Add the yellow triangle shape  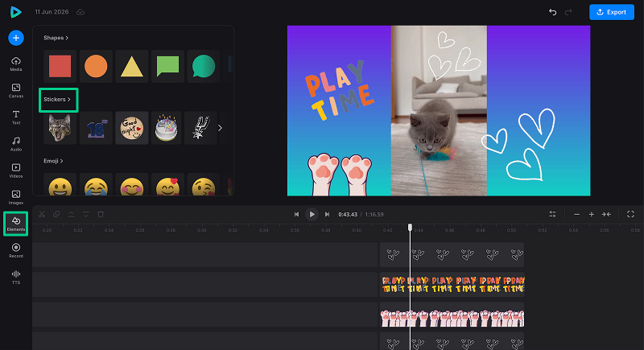tap(132, 67)
